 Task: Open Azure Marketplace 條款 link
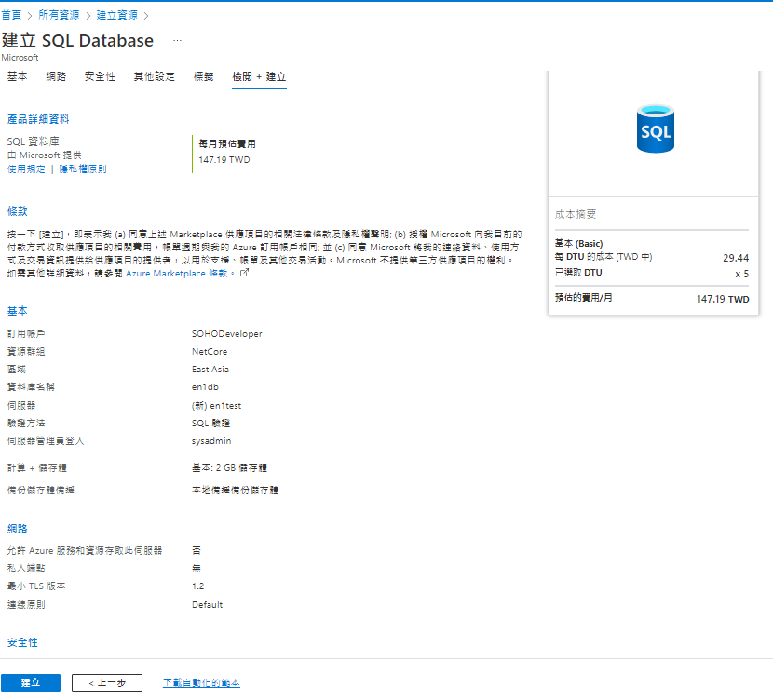point(177,274)
